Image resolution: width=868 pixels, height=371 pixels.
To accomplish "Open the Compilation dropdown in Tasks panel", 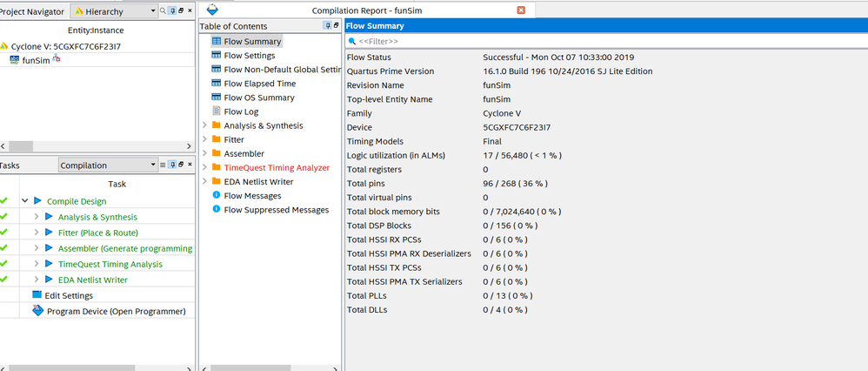I will coord(109,165).
